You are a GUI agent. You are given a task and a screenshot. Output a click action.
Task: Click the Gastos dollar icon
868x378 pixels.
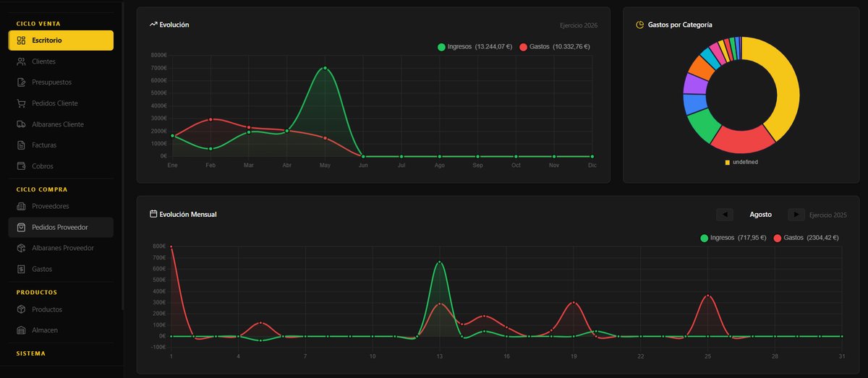point(22,269)
